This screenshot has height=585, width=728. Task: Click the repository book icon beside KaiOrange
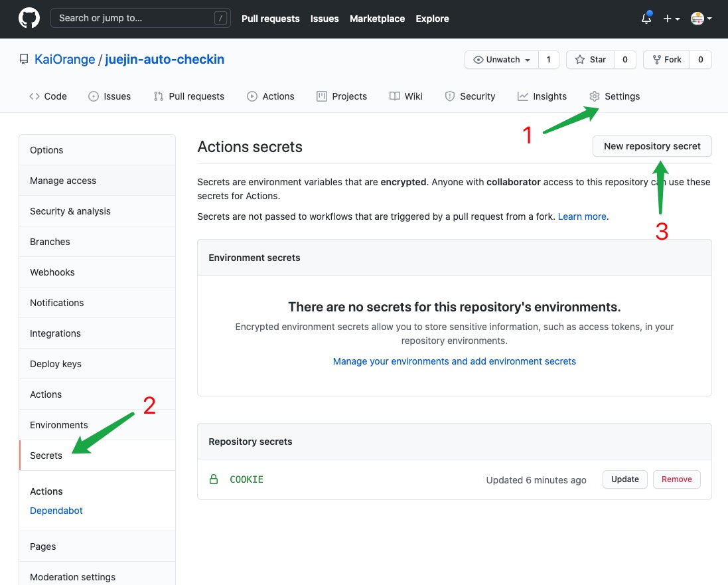[x=24, y=60]
